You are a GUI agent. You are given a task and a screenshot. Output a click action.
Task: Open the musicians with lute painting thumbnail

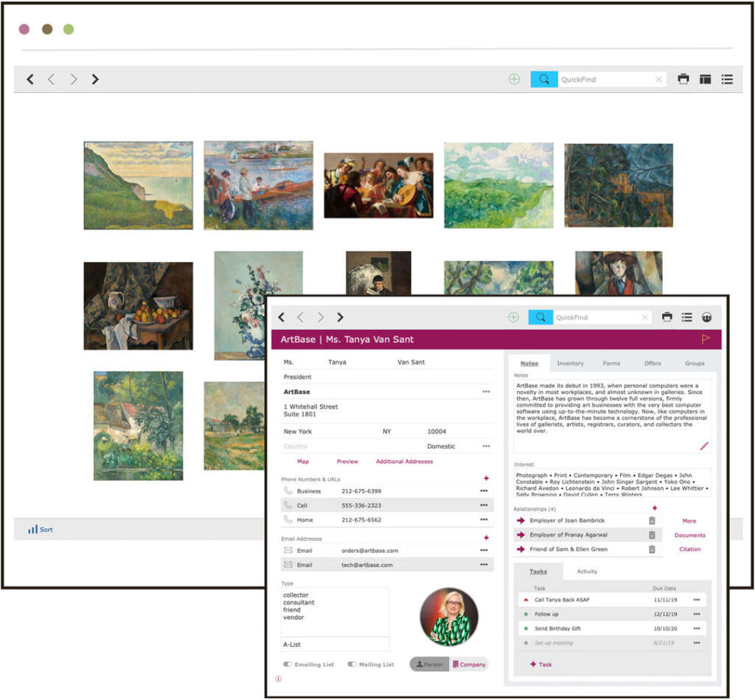[x=378, y=185]
